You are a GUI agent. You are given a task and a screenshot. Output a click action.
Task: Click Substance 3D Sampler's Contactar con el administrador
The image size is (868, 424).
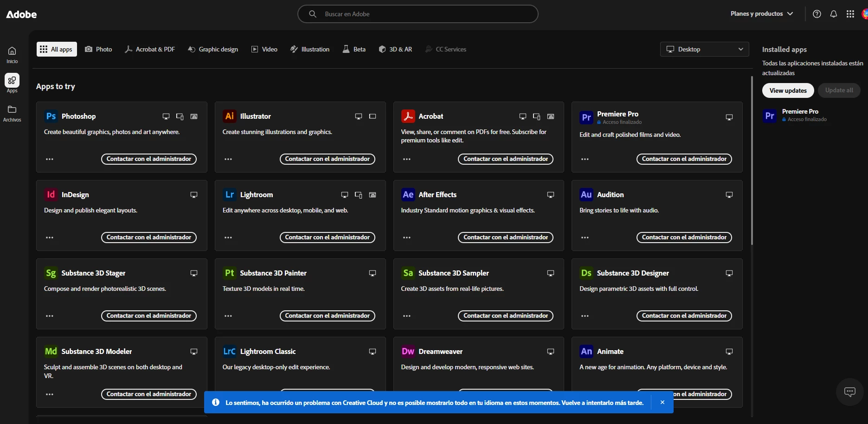point(506,316)
